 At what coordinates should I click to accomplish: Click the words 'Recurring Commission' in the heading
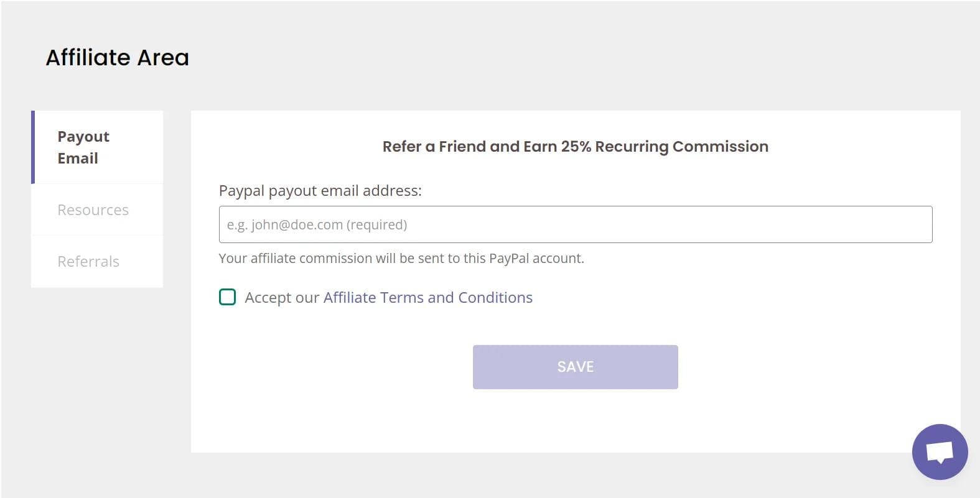682,147
